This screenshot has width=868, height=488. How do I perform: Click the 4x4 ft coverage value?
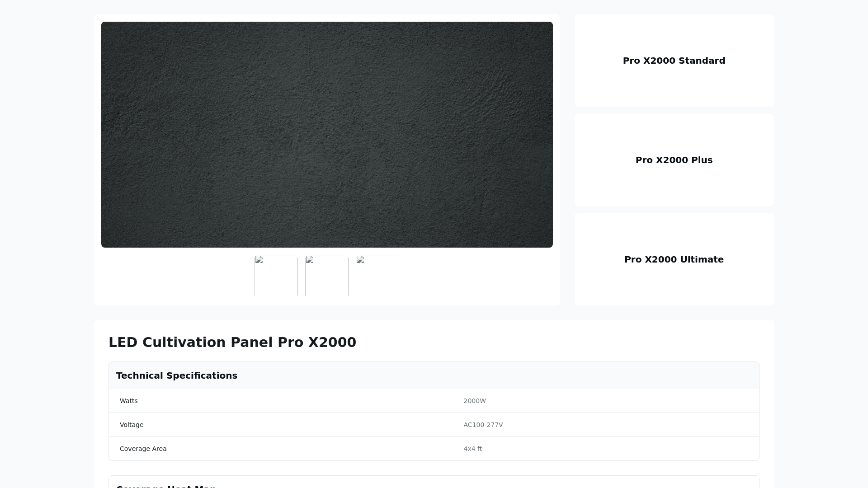[x=473, y=449]
